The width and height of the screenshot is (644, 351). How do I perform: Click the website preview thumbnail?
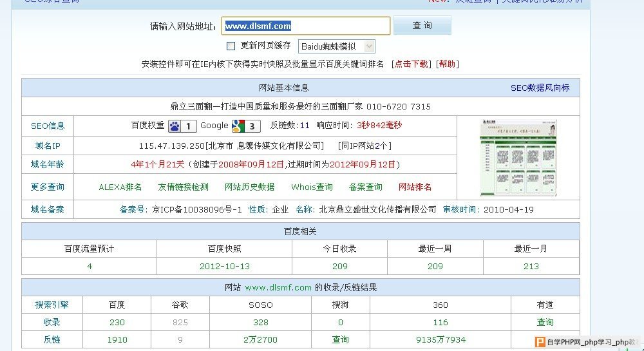point(518,158)
